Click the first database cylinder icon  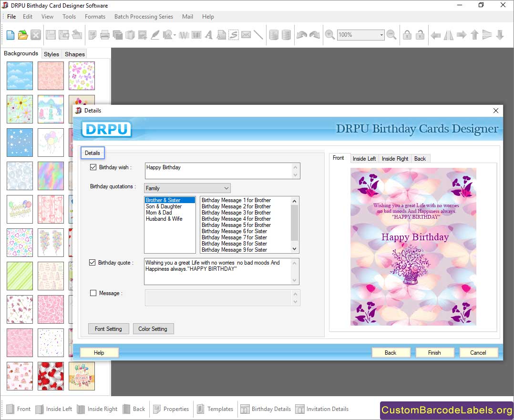(274, 35)
